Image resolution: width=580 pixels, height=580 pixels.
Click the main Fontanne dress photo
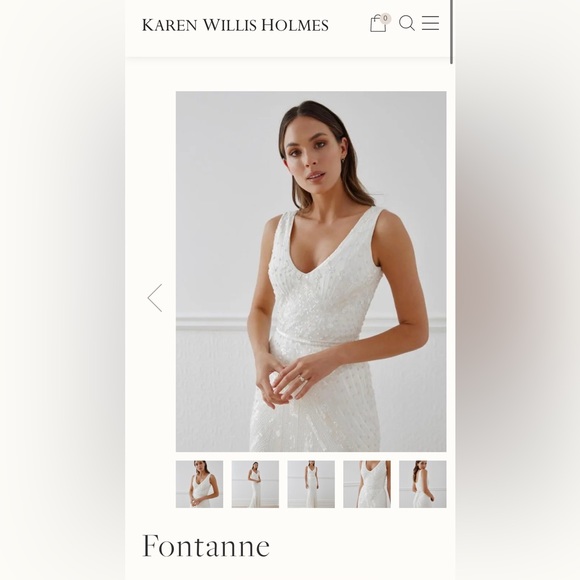click(x=311, y=272)
